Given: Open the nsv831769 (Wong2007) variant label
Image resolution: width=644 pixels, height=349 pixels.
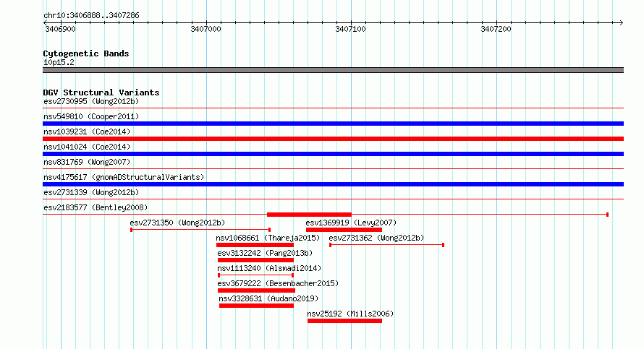Looking at the screenshot, I should [87, 162].
